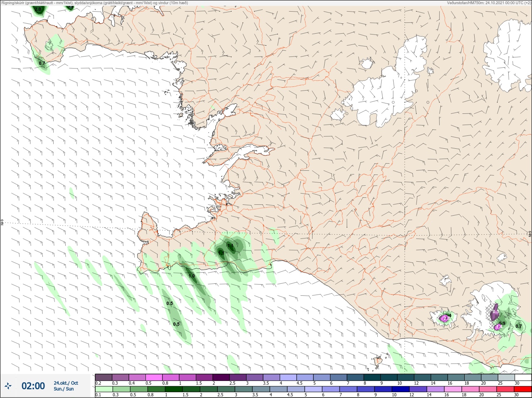Click the 02:00 forecast time label
532x398 pixels.
[33, 386]
